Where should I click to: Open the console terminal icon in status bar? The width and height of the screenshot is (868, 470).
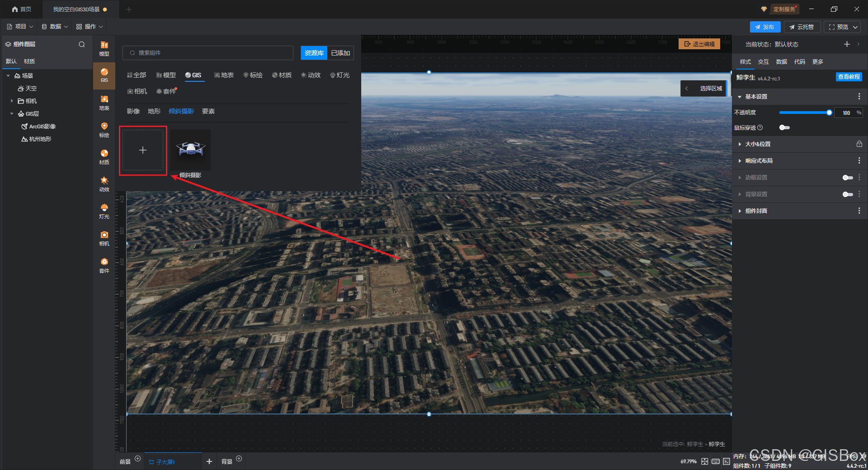pyautogui.click(x=726, y=461)
